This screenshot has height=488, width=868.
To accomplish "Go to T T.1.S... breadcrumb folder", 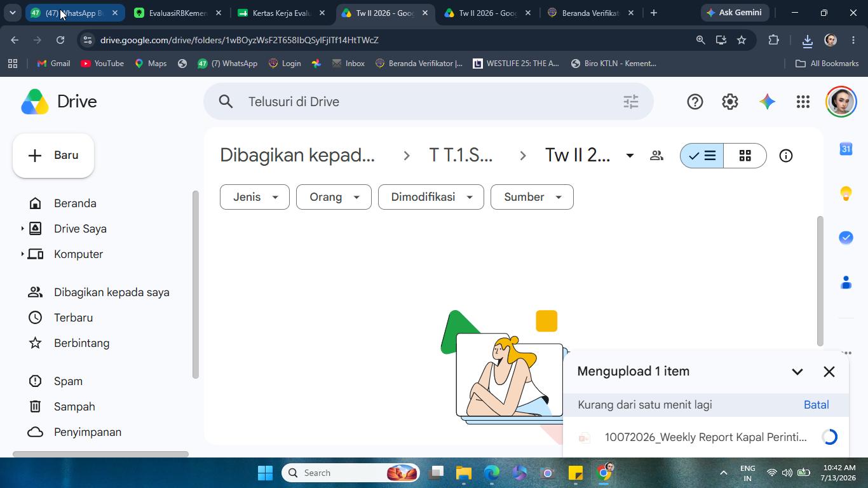I will click(461, 156).
